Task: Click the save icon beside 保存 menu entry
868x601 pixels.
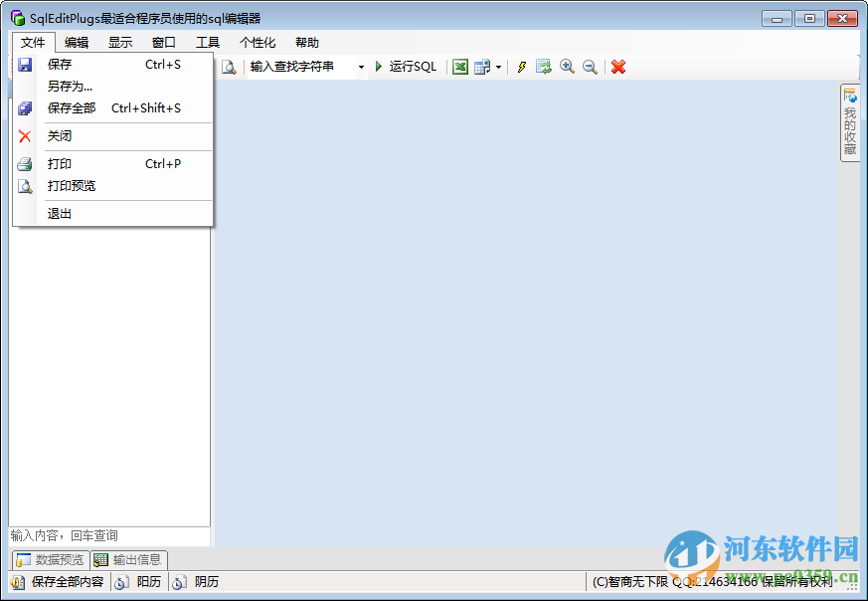Action: (x=23, y=64)
